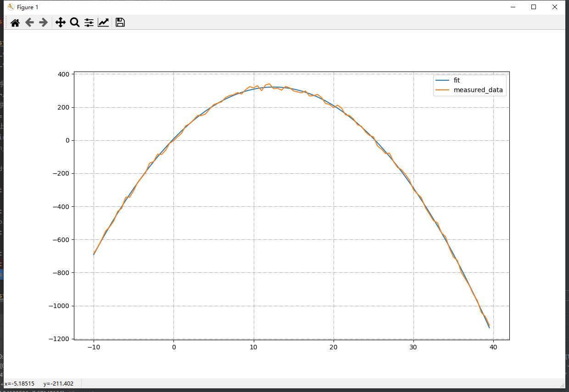569x392 pixels.
Task: Go back to previous view using left arrow
Action: (x=29, y=22)
